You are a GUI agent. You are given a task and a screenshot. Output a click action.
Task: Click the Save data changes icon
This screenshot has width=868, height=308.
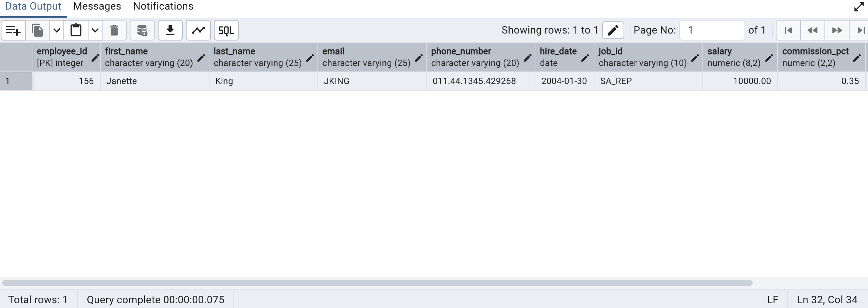coord(142,30)
